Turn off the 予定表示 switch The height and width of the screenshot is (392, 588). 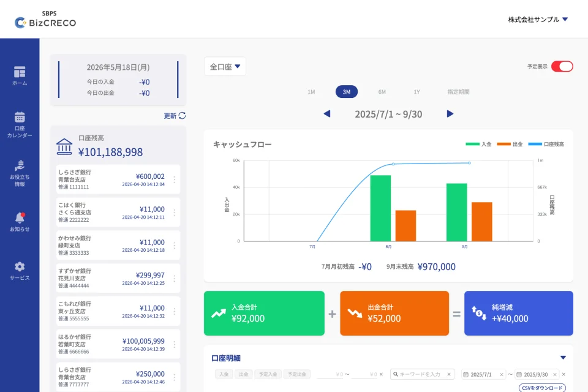[x=562, y=66]
